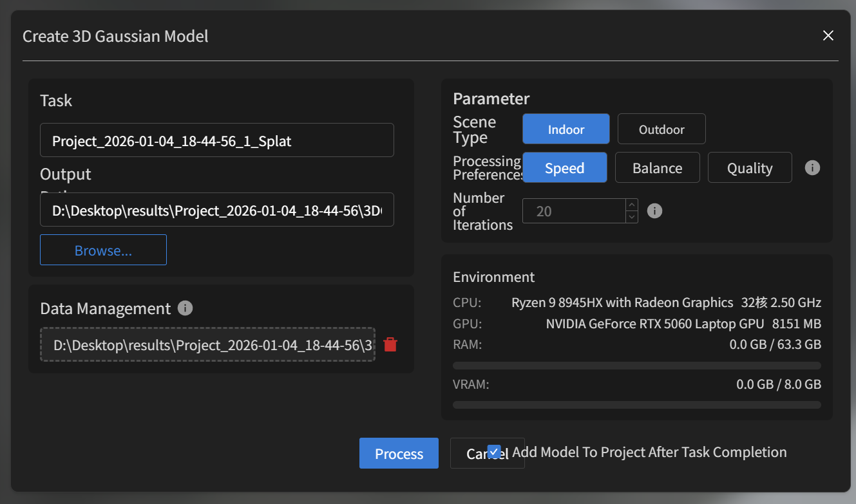Click the RAM usage progress bar
Viewport: 856px width, 504px height.
click(x=637, y=366)
